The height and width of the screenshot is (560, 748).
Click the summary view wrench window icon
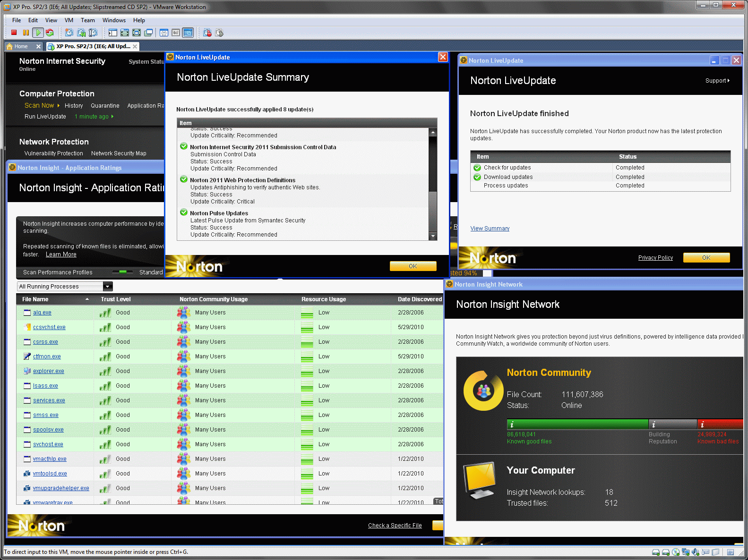coord(164,33)
